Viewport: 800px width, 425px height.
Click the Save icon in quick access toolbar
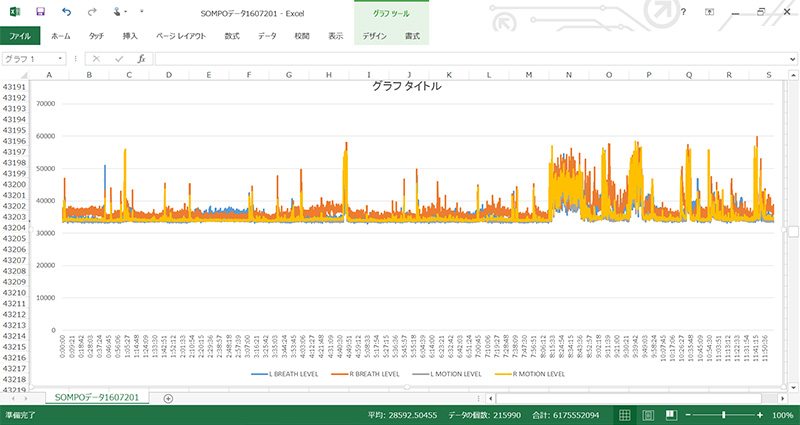tap(40, 12)
